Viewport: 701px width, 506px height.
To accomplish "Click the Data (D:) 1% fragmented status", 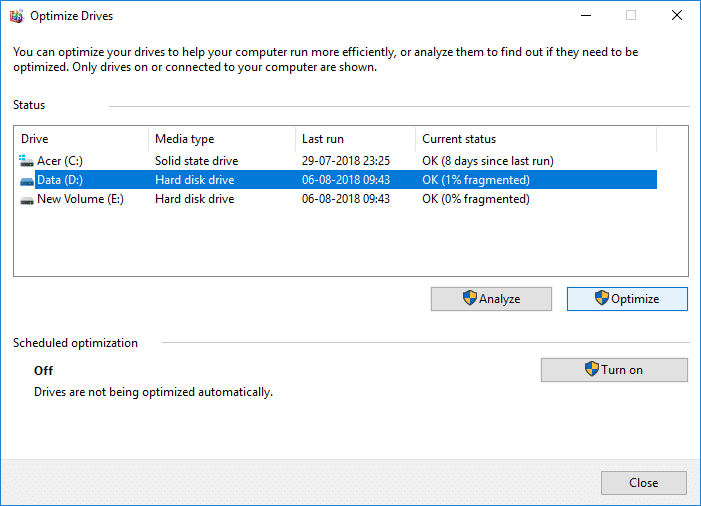I will [476, 180].
